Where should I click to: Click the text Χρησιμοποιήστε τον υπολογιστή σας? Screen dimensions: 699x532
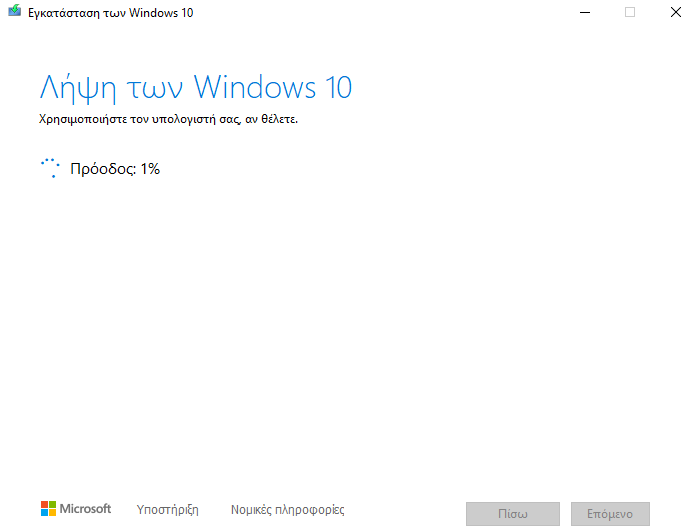(140, 120)
